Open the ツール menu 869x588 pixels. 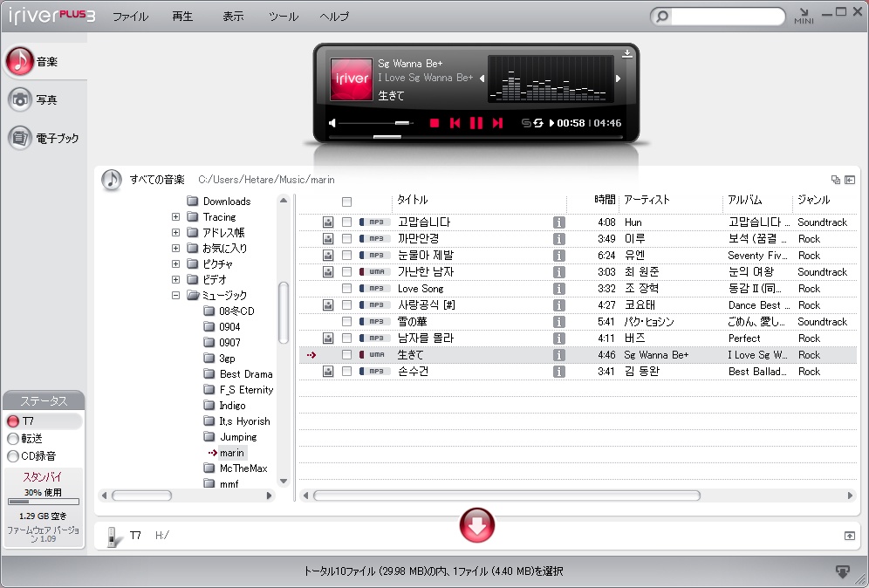[x=284, y=17]
